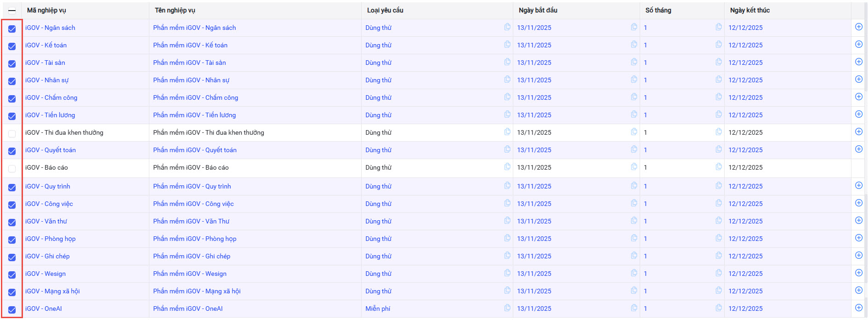Click the Ngày bắt đầu column header
This screenshot has width=868, height=320.
tap(538, 10)
